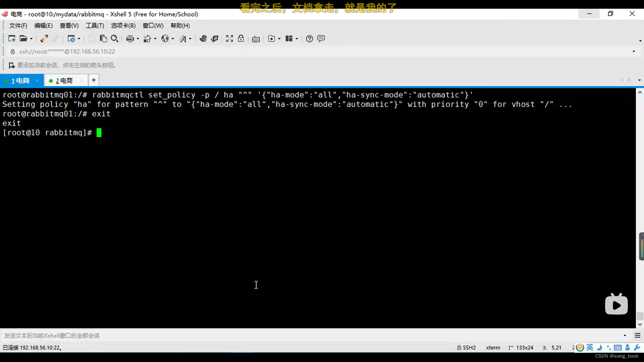Open the 文件(F) menu
The height and width of the screenshot is (362, 644).
18,25
